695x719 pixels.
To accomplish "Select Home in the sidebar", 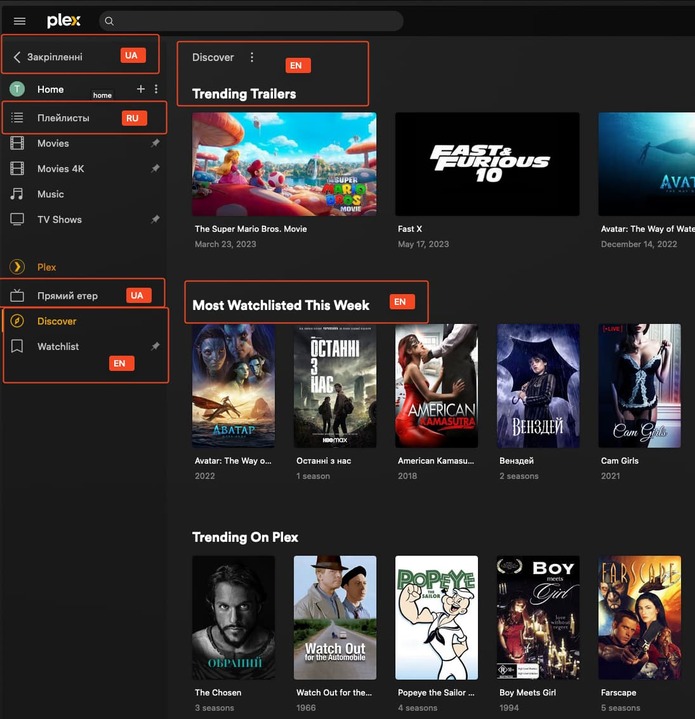I will point(50,89).
